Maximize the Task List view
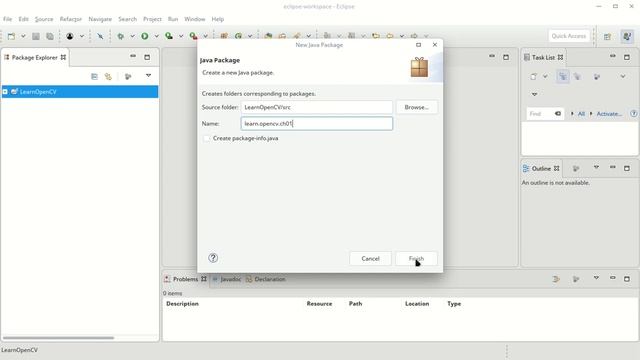The image size is (640, 360). point(627,57)
